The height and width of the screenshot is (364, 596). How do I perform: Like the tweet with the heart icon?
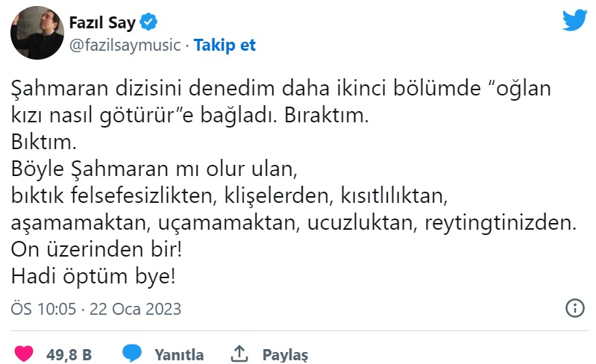[x=24, y=353]
